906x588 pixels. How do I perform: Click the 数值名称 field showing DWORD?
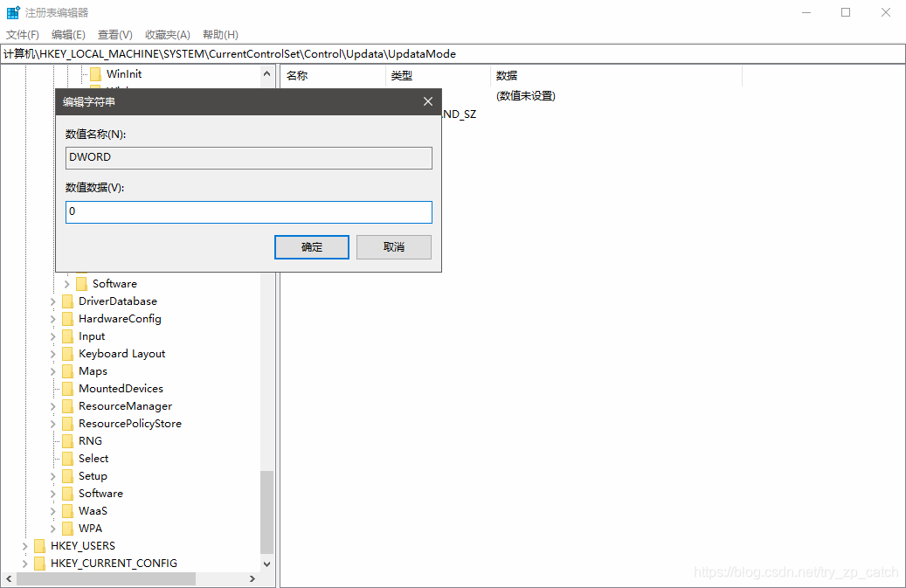coord(248,157)
